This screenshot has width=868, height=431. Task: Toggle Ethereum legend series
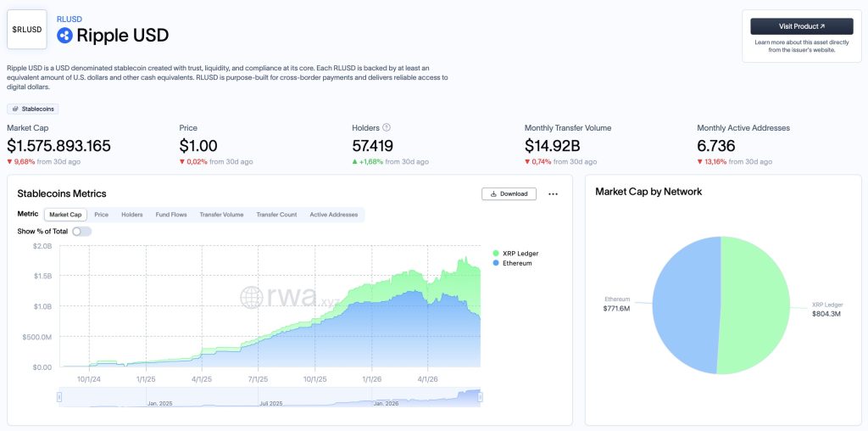tap(512, 263)
